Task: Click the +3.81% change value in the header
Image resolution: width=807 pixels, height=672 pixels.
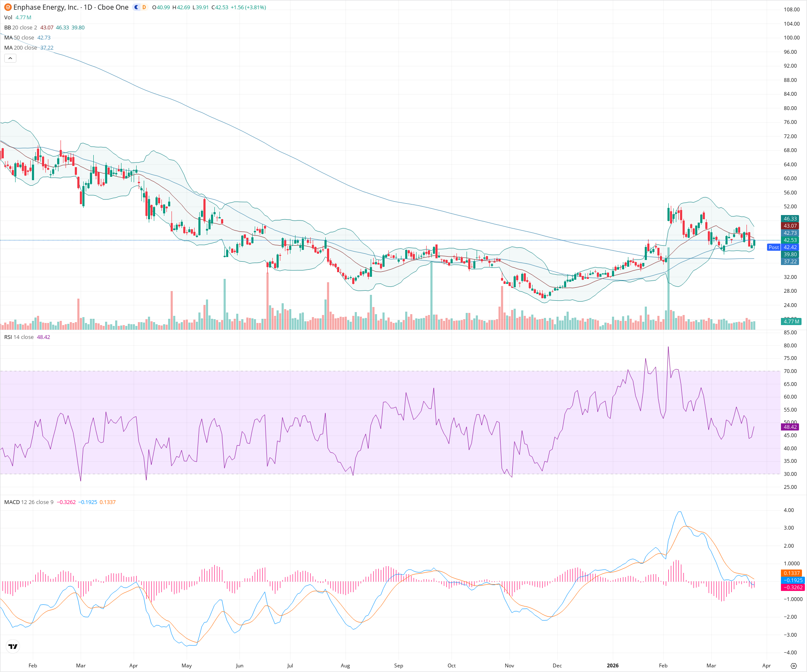Action: point(256,7)
